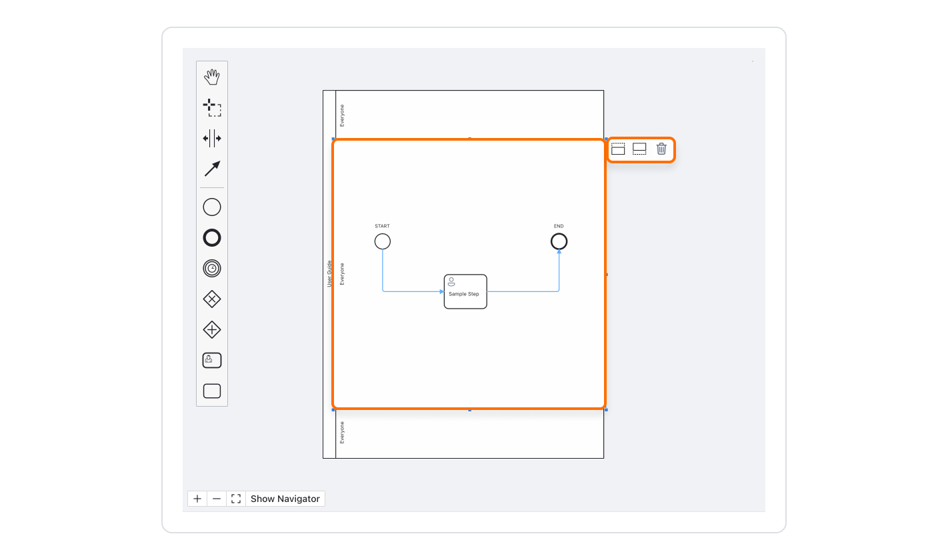Select the bottom Everyone lane label

(343, 433)
